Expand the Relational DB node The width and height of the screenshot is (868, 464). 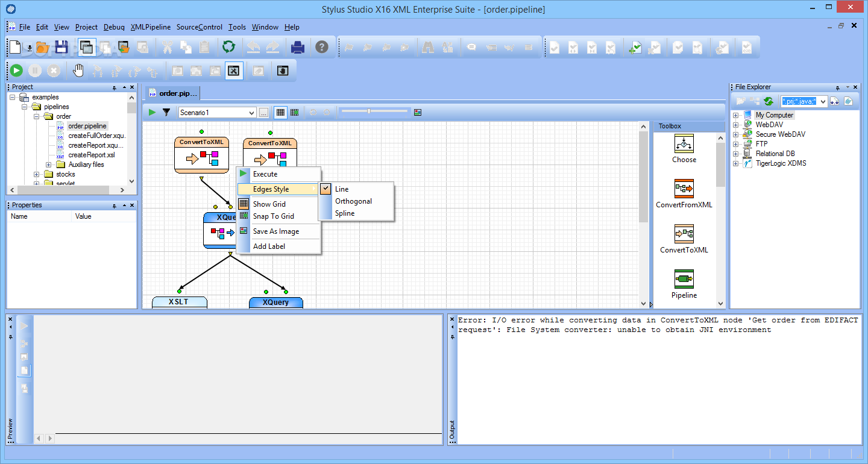(x=736, y=154)
